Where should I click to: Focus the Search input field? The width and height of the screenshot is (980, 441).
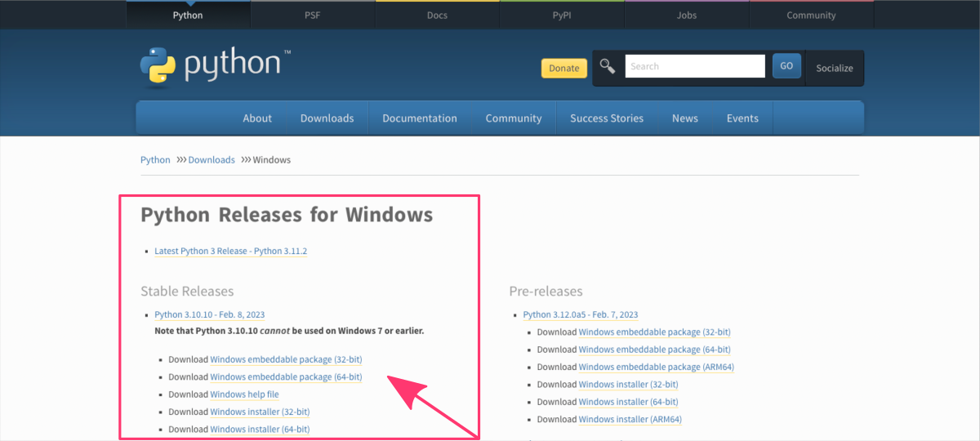[x=695, y=66]
